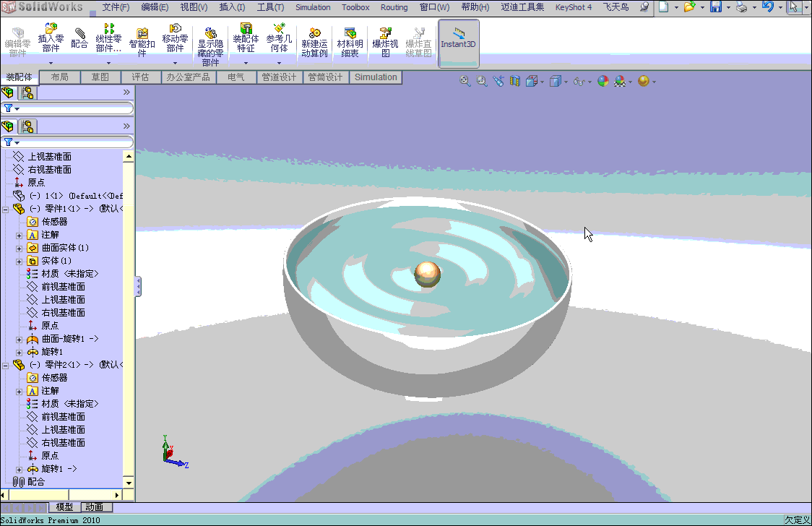Click the tree scrollbar up arrow
812x526 pixels.
129,156
